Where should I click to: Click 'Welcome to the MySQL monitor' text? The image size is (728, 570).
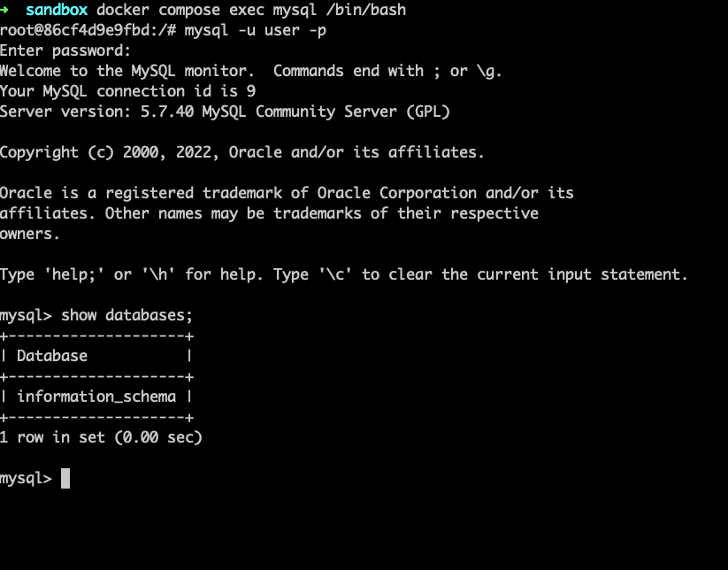point(126,71)
